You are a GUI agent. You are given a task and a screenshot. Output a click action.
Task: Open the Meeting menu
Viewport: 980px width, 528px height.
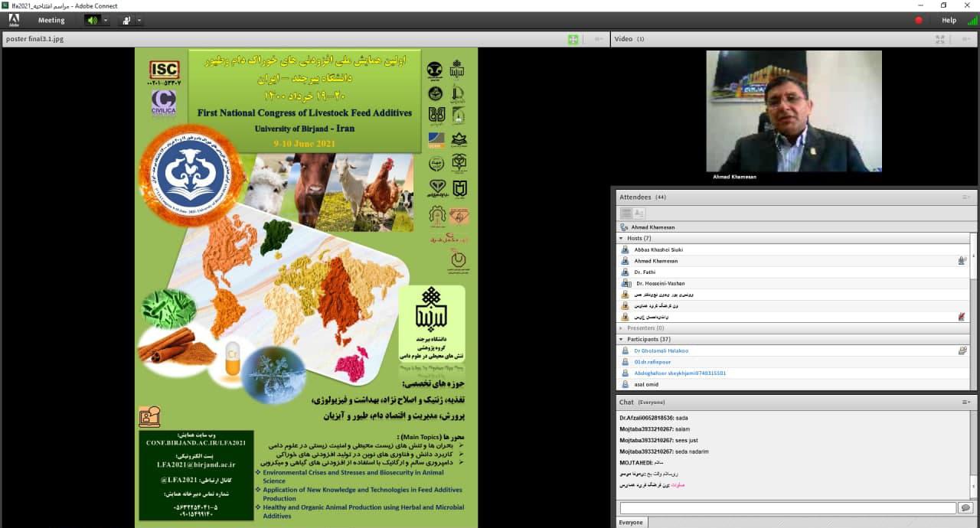(51, 20)
